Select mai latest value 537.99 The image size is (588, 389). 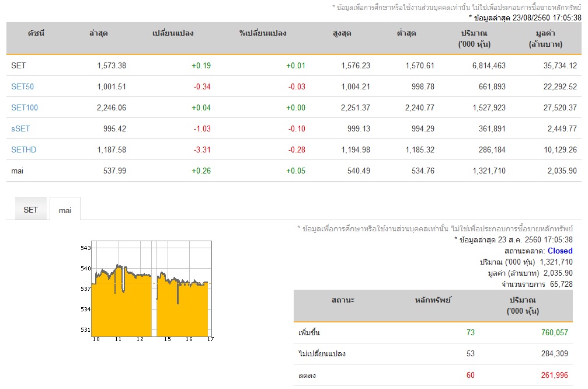(115, 171)
